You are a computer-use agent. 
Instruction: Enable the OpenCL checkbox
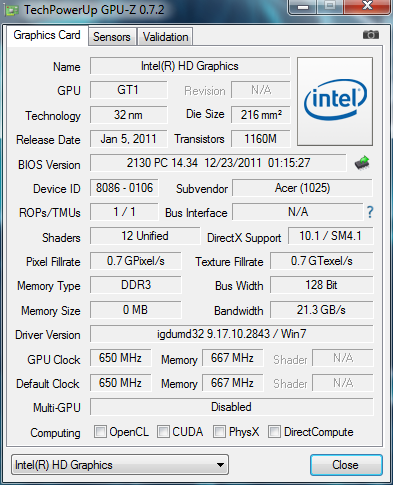pos(100,432)
